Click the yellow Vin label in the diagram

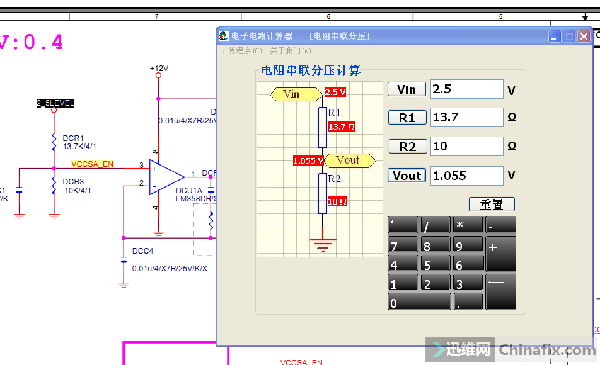296,94
